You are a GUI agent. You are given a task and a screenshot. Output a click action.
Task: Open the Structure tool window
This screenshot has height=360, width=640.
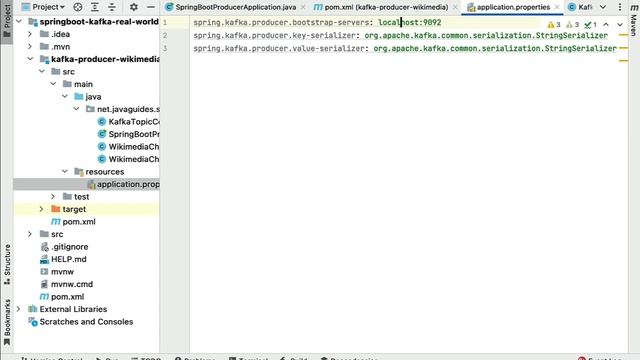point(7,264)
